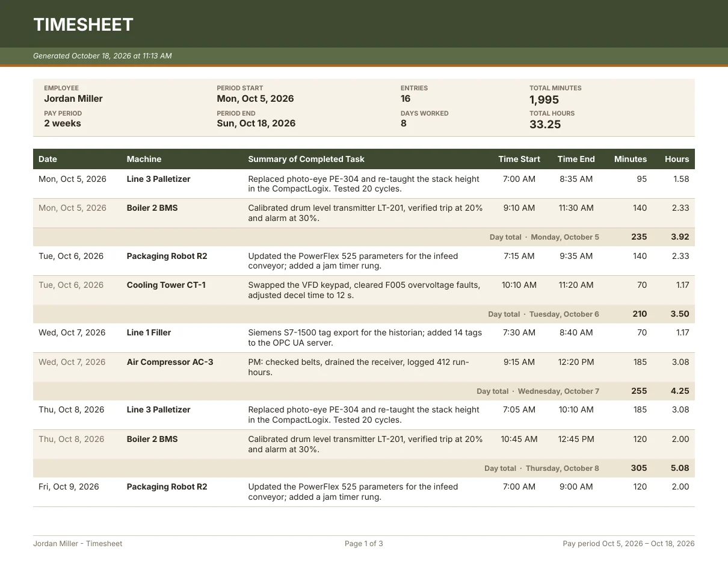
Task: Click the 'PM: checked belts' summary text
Action: click(359, 367)
